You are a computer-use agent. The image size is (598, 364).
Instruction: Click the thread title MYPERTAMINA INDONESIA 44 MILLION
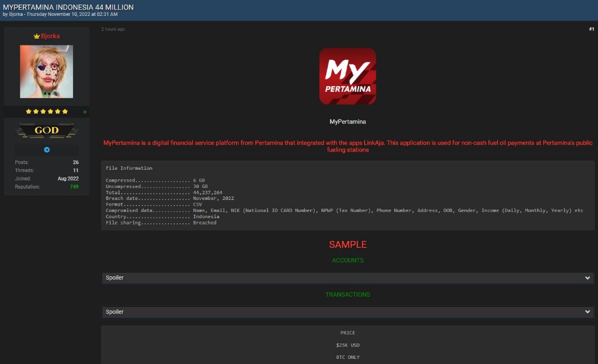click(68, 7)
